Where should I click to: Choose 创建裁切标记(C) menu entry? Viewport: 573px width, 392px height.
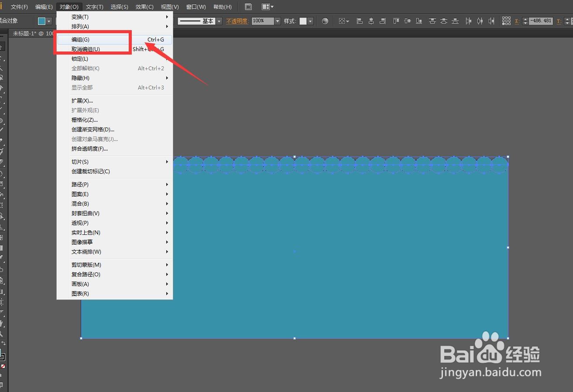tap(115, 171)
